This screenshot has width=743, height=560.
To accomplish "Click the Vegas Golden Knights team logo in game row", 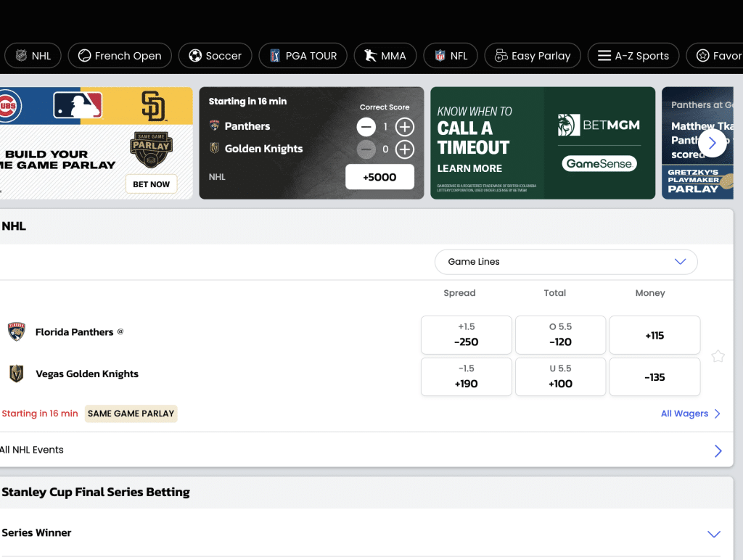I will tap(17, 374).
